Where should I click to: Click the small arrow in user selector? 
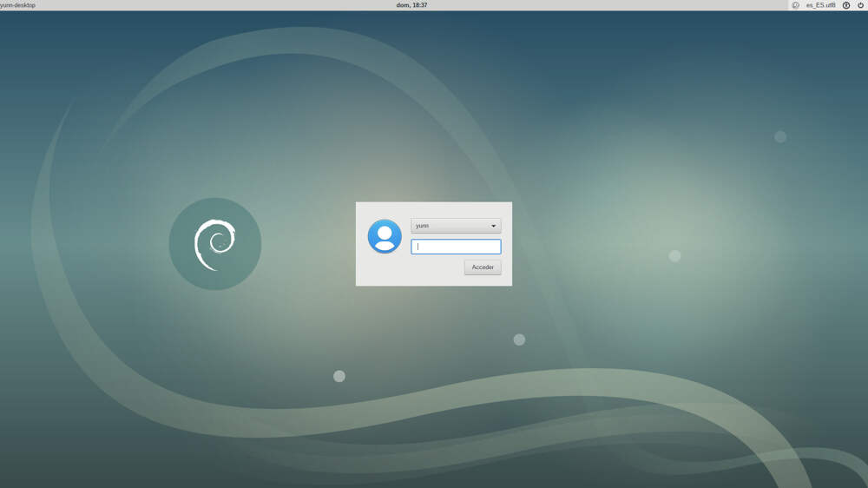coord(493,226)
